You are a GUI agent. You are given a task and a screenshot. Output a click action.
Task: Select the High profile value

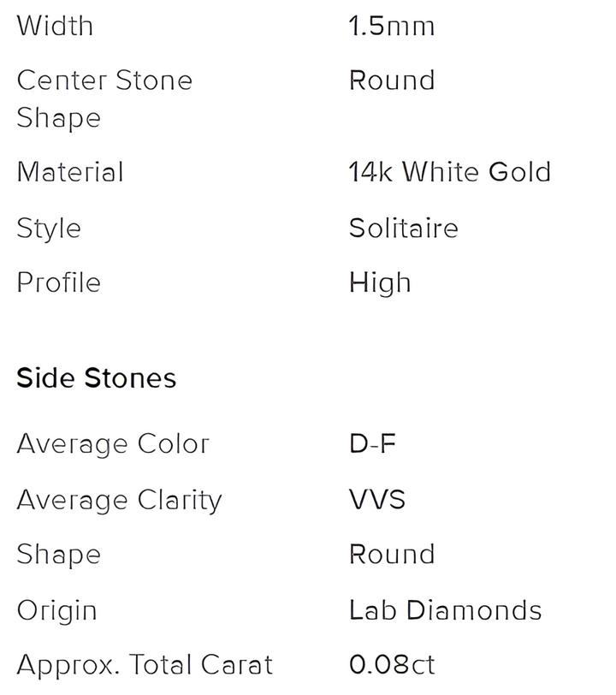pos(380,282)
